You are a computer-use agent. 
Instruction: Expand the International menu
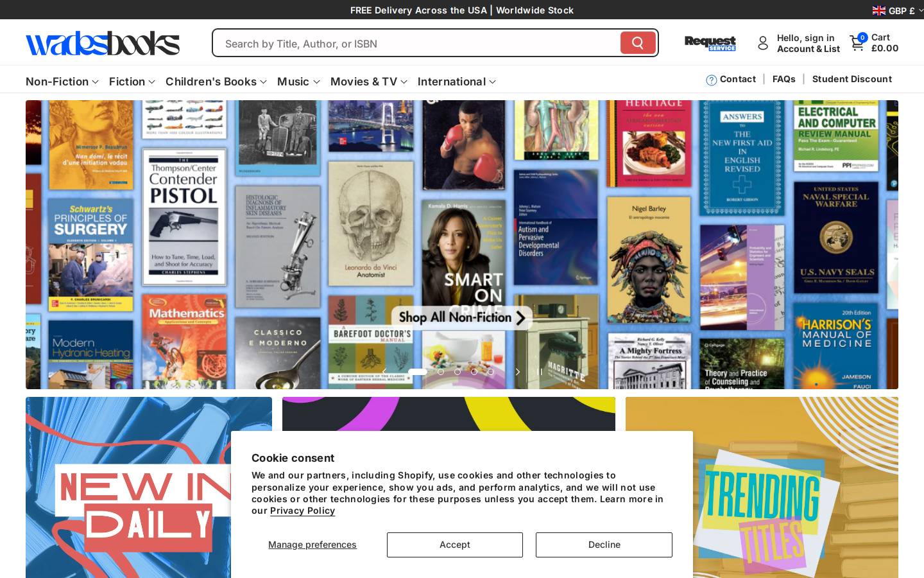(x=457, y=82)
